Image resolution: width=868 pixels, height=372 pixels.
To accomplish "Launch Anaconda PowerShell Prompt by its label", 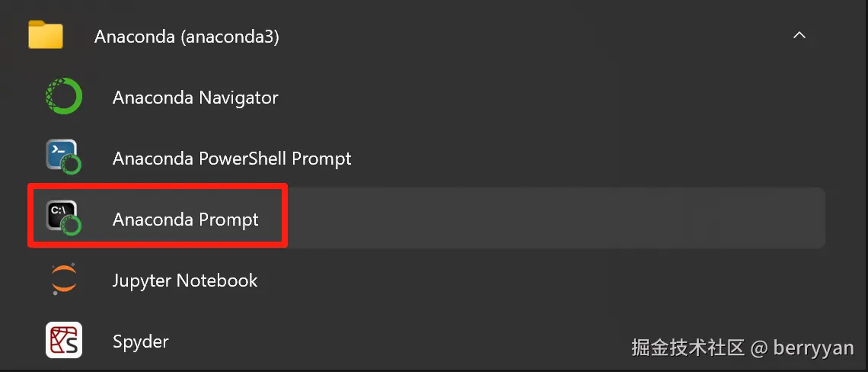I will click(x=231, y=159).
